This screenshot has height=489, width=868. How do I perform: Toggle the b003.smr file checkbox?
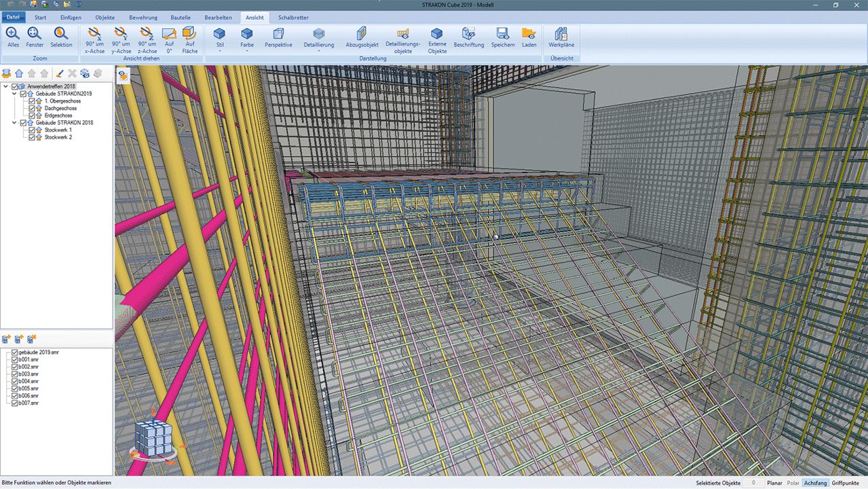pyautogui.click(x=15, y=374)
